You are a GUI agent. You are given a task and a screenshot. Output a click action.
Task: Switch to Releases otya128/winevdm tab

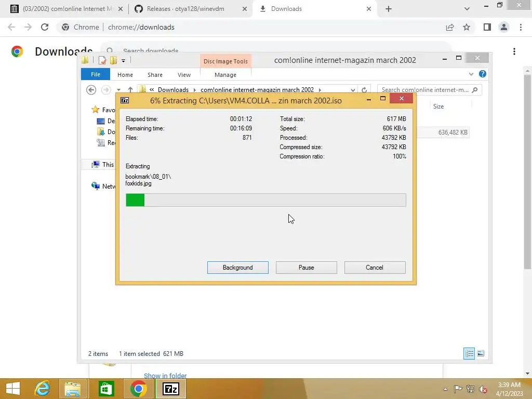click(185, 9)
